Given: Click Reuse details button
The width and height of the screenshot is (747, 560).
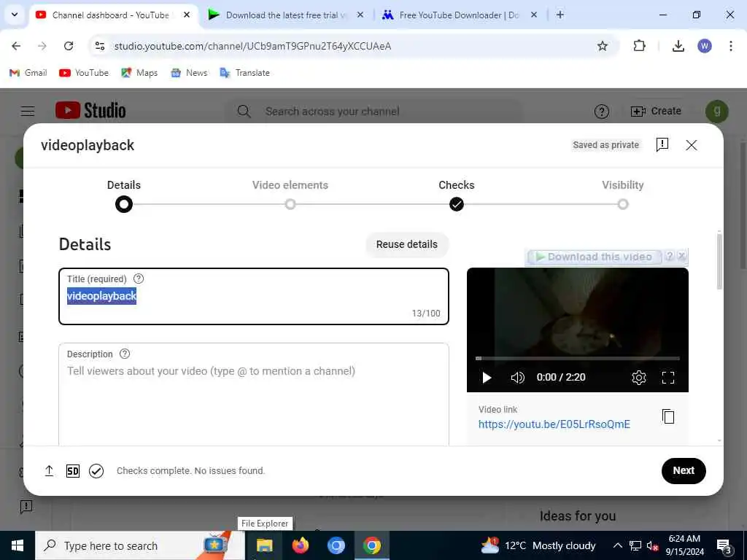Looking at the screenshot, I should pyautogui.click(x=407, y=244).
